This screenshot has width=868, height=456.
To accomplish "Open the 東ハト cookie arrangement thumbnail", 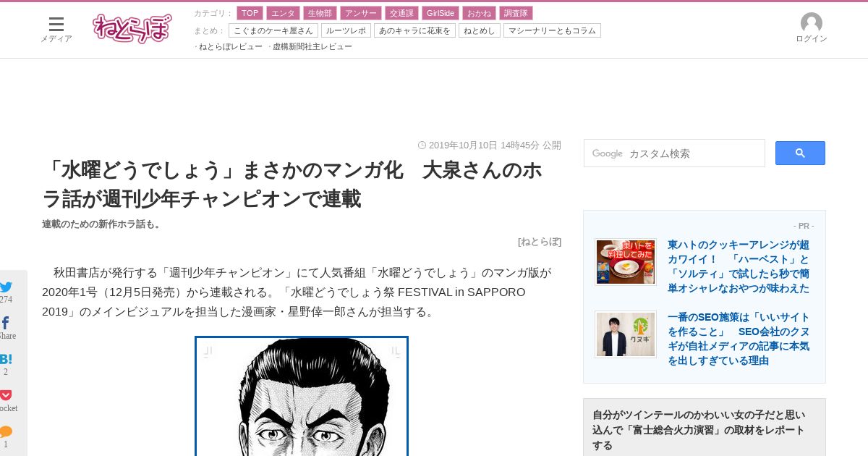I will click(x=626, y=262).
